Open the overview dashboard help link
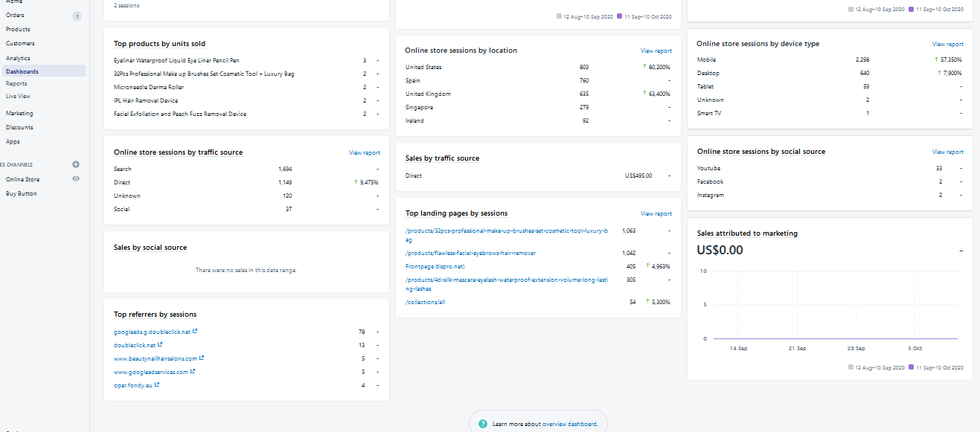The width and height of the screenshot is (980, 432). coord(569,424)
